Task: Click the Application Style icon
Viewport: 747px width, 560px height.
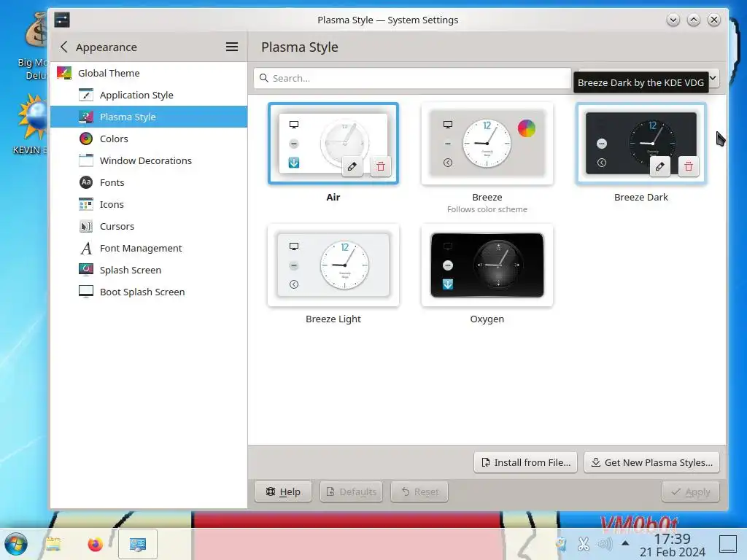Action: click(x=86, y=95)
